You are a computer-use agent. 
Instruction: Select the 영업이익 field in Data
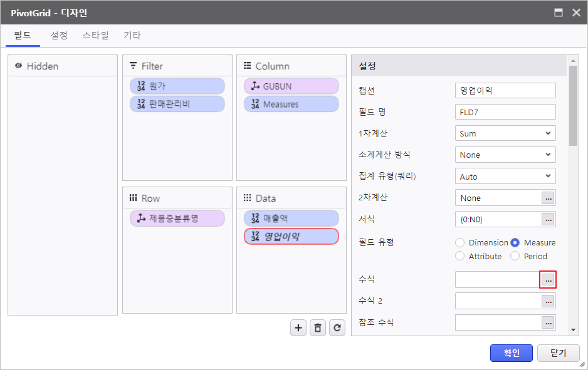(x=291, y=236)
